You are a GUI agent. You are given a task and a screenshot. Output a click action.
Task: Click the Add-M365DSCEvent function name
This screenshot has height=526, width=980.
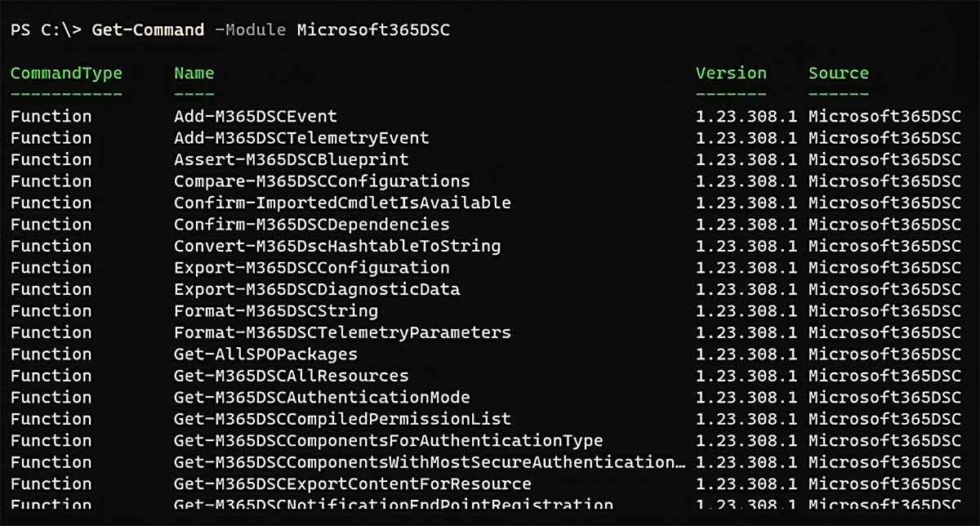255,117
